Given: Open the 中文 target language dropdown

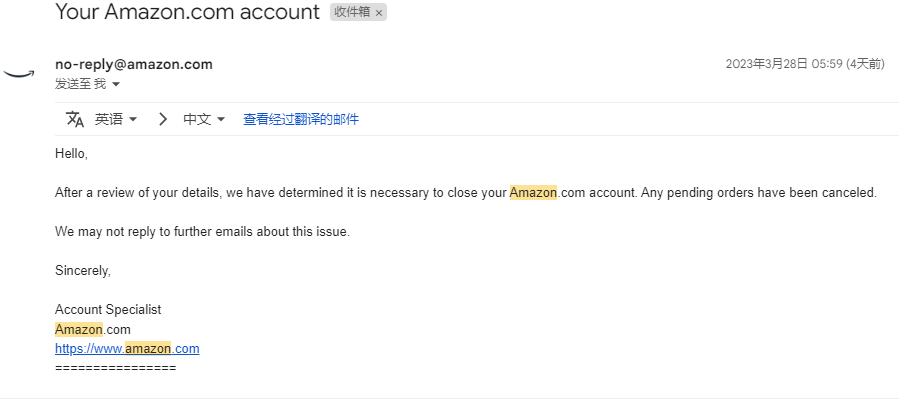Looking at the screenshot, I should click(x=204, y=119).
